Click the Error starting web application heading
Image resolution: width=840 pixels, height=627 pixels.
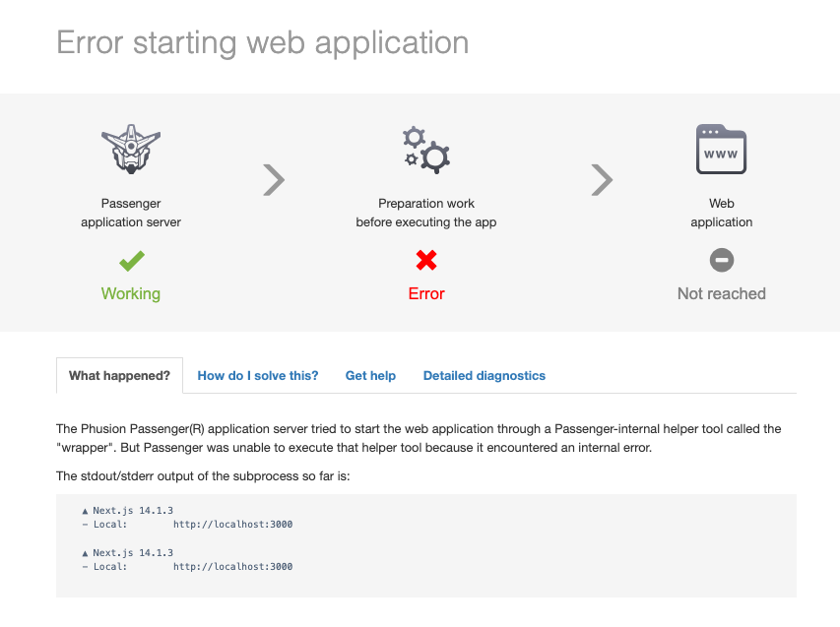[263, 43]
